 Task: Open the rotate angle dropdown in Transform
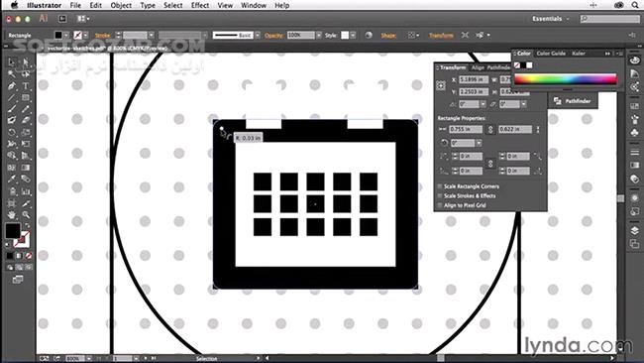click(x=483, y=104)
